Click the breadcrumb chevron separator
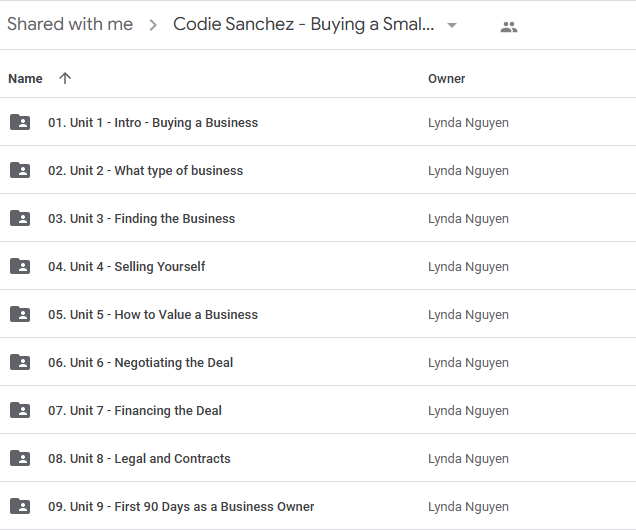The width and height of the screenshot is (636, 530). point(153,26)
